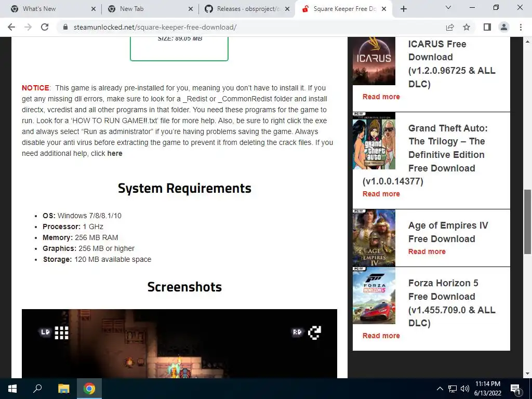
Task: Open notification center icon
Action: point(515,389)
